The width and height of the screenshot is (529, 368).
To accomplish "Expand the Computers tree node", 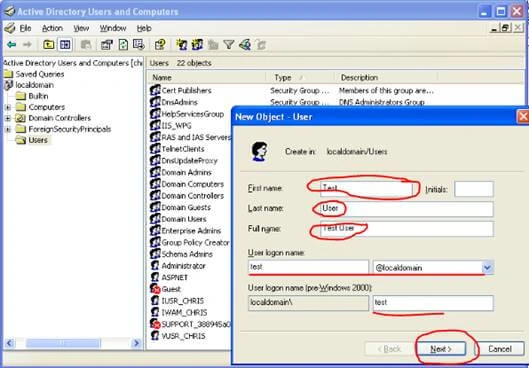I will click(x=8, y=107).
